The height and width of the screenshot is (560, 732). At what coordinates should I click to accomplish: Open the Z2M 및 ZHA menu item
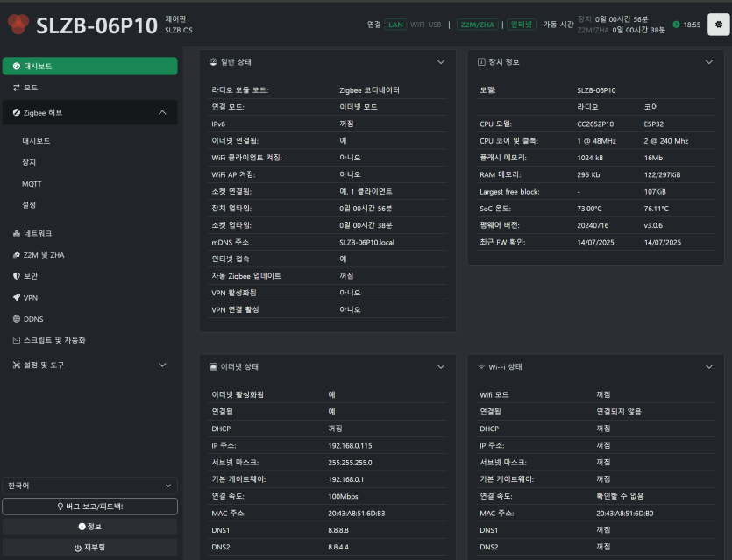(89, 255)
